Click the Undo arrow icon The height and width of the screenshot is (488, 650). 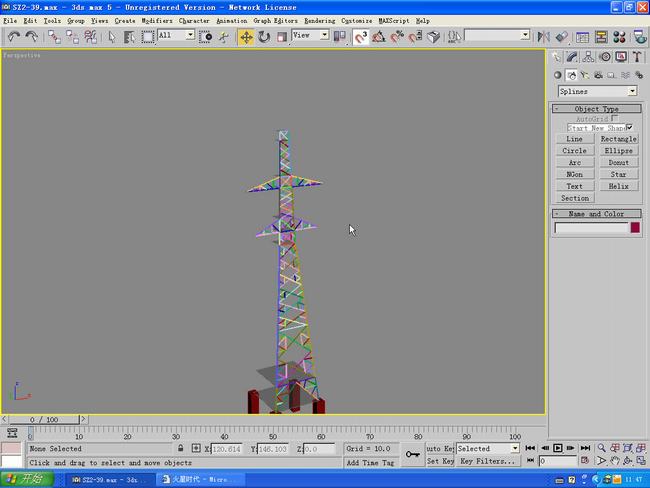[x=14, y=37]
